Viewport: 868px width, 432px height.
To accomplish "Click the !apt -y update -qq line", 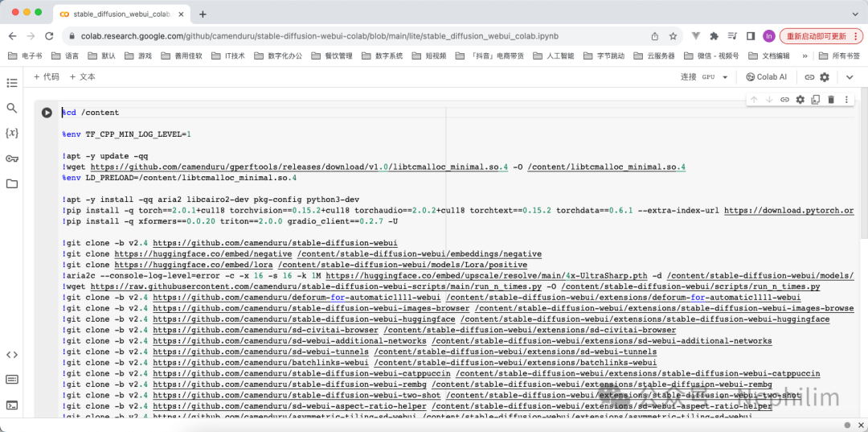I will [105, 156].
